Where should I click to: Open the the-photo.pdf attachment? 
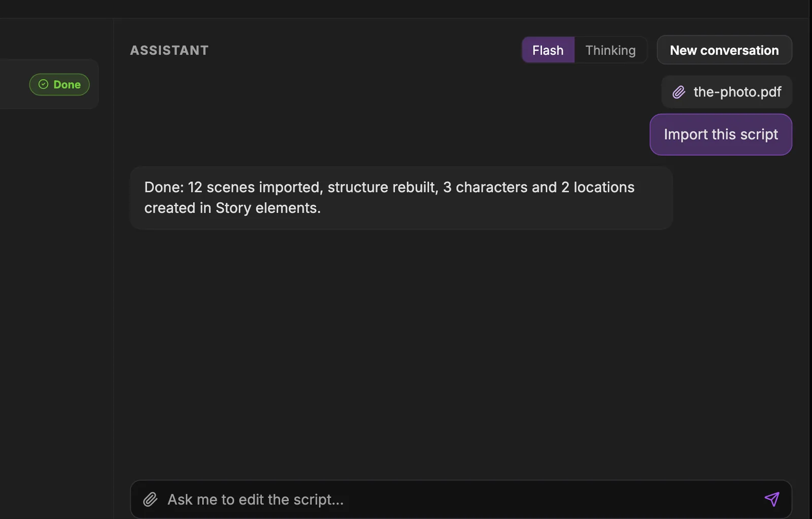(726, 92)
